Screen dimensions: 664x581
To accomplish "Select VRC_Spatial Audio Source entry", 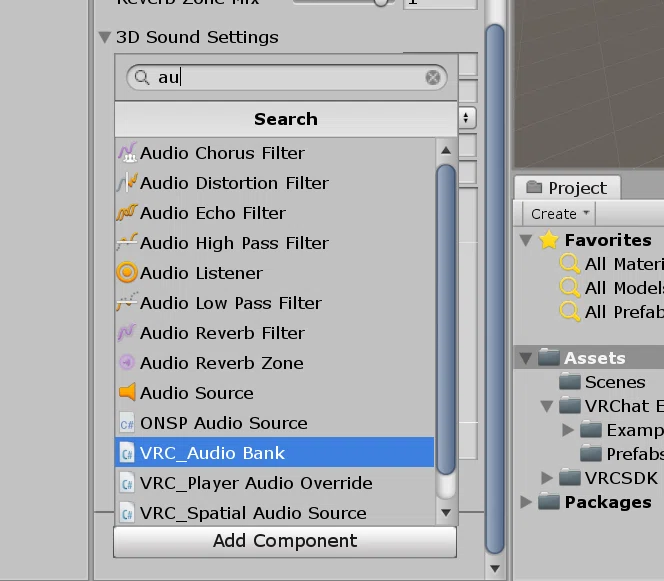I will pyautogui.click(x=274, y=513).
